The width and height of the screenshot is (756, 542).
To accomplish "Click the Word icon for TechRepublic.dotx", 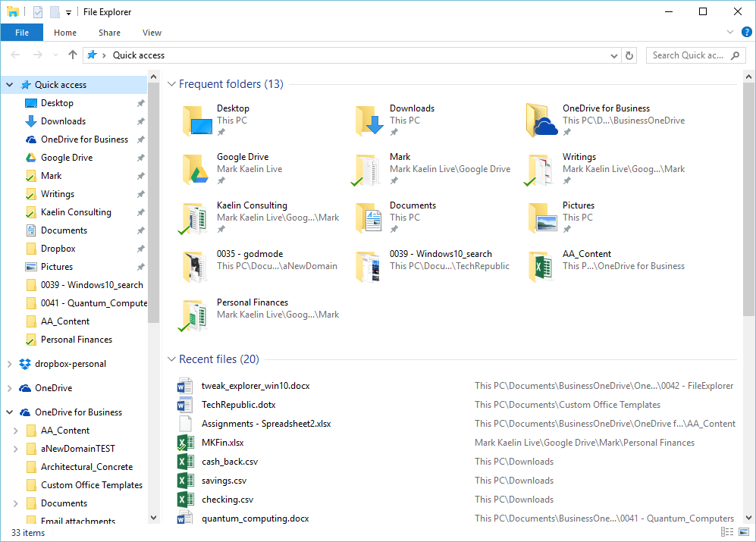I will click(185, 405).
